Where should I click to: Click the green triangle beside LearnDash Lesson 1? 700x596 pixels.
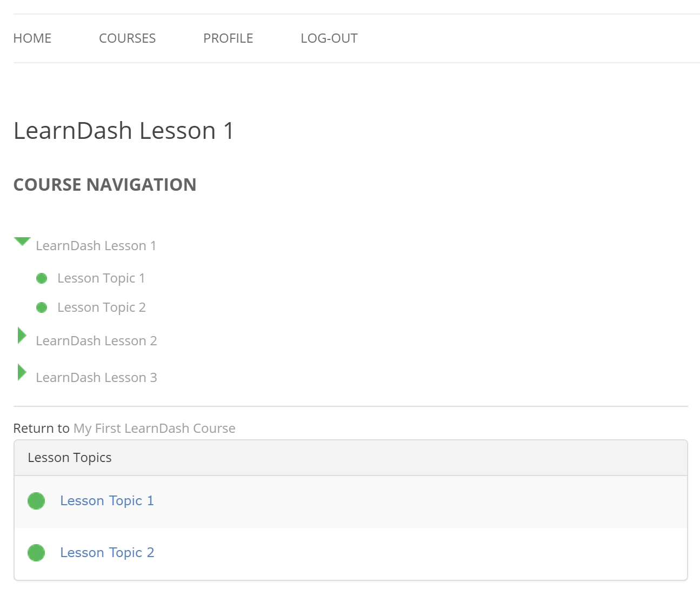[22, 242]
